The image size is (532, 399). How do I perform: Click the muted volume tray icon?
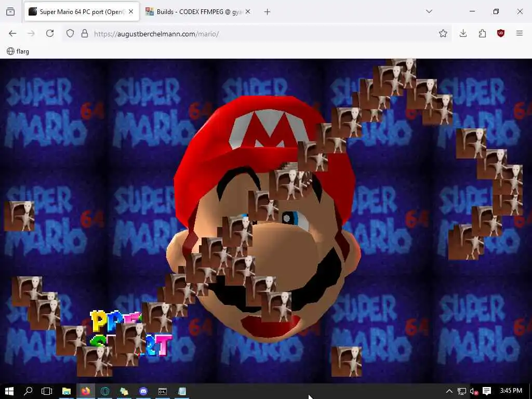coord(474,391)
